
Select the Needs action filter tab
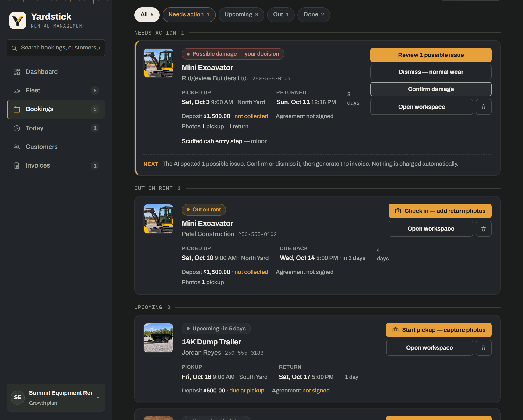coord(189,15)
